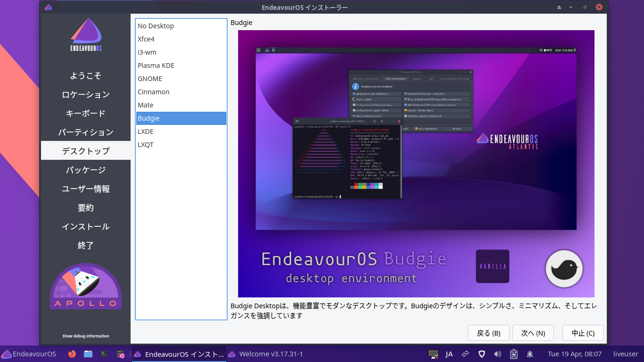Click battery power tray icon
The height and width of the screenshot is (362, 644).
pos(514,354)
